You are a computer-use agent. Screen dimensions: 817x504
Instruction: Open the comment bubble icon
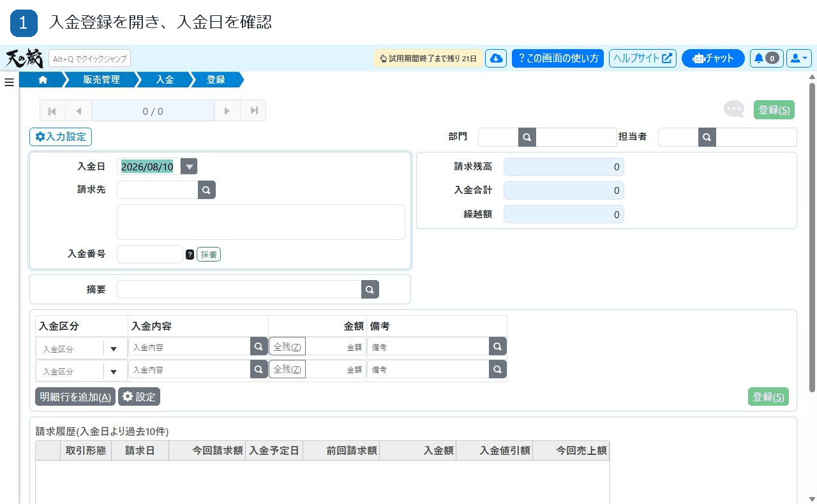tap(734, 109)
